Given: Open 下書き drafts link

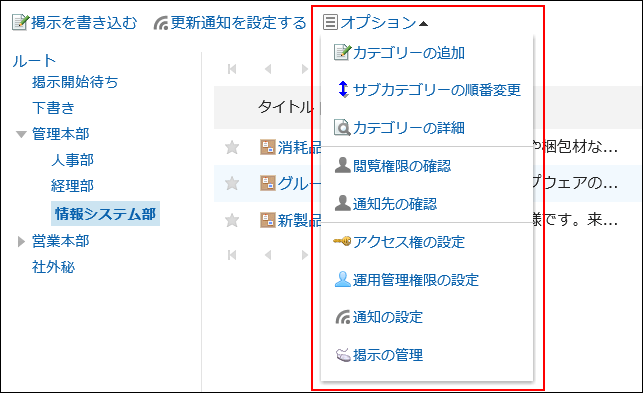Looking at the screenshot, I should pos(53,107).
